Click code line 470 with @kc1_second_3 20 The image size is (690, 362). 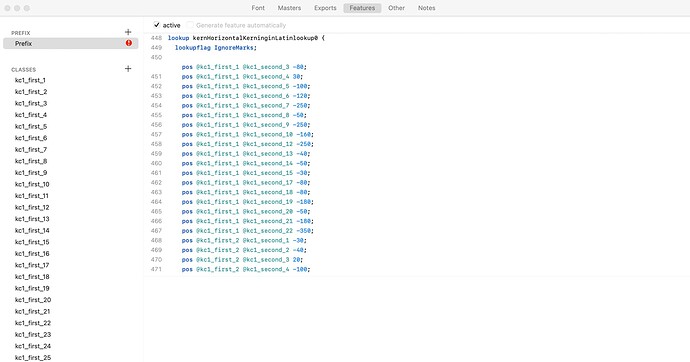point(242,260)
